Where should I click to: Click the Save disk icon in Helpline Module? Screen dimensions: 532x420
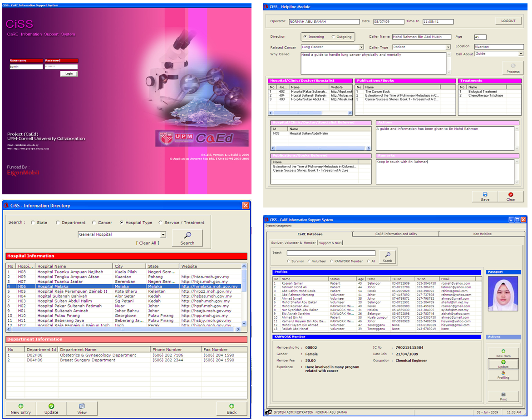pyautogui.click(x=484, y=195)
